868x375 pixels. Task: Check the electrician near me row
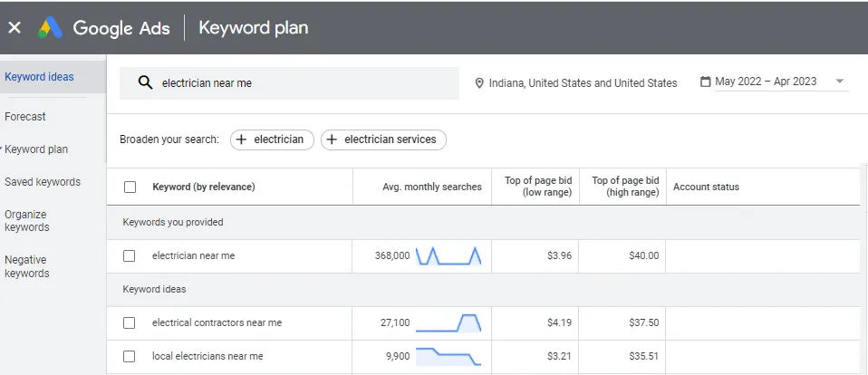click(x=130, y=255)
